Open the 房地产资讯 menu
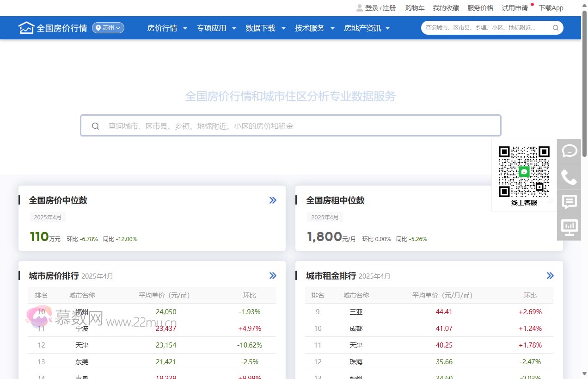Viewport: 588px width, 379px height. click(362, 28)
